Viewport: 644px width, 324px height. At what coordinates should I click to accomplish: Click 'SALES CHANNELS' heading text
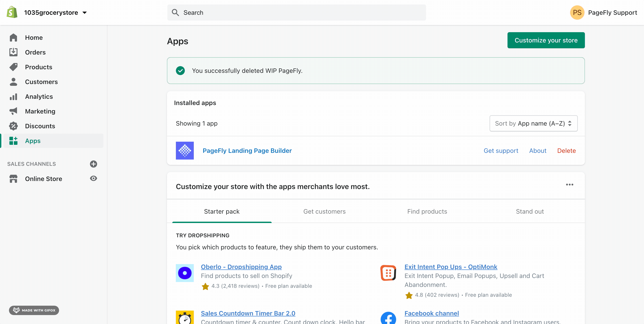click(x=32, y=164)
